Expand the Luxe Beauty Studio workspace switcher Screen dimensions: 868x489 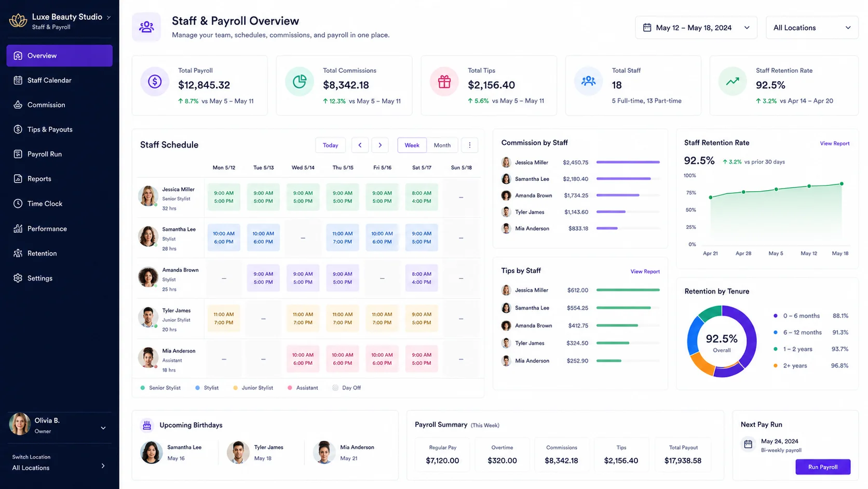pos(108,17)
